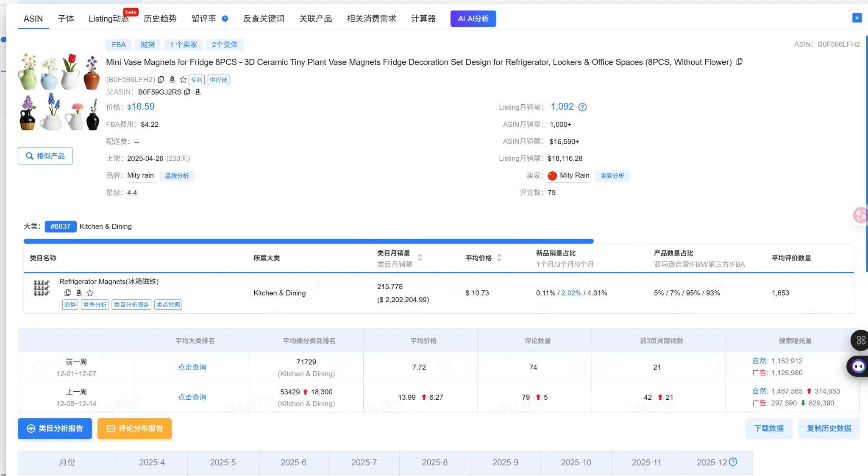
Task: Switch to 历史趋势 tab
Action: 160,19
